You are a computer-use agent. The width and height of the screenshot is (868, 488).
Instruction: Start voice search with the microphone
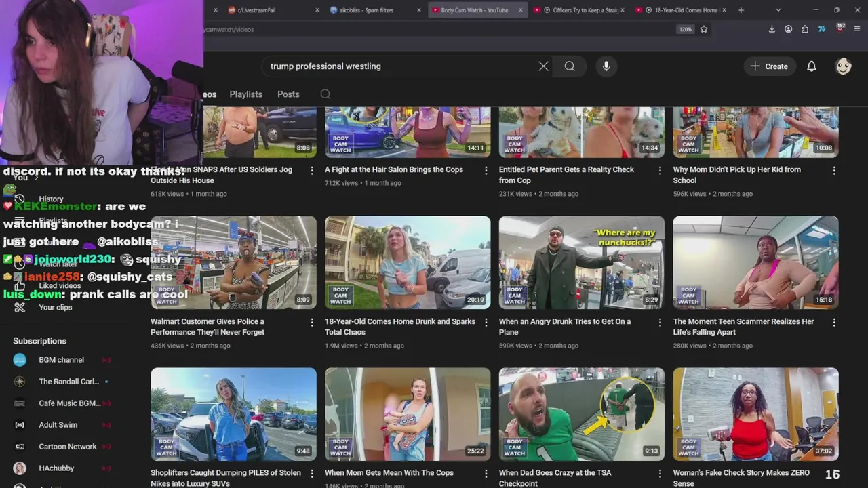click(606, 66)
